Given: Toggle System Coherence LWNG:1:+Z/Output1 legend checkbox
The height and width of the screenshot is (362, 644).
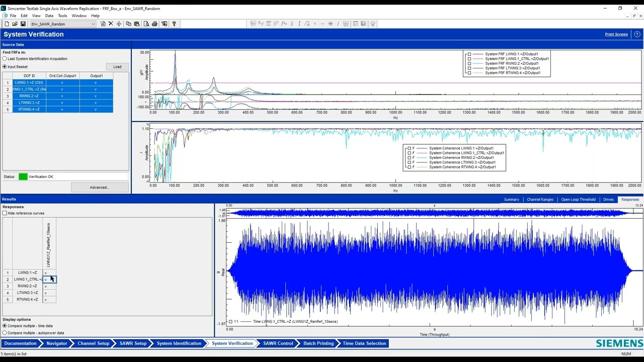Looking at the screenshot, I should coord(409,148).
